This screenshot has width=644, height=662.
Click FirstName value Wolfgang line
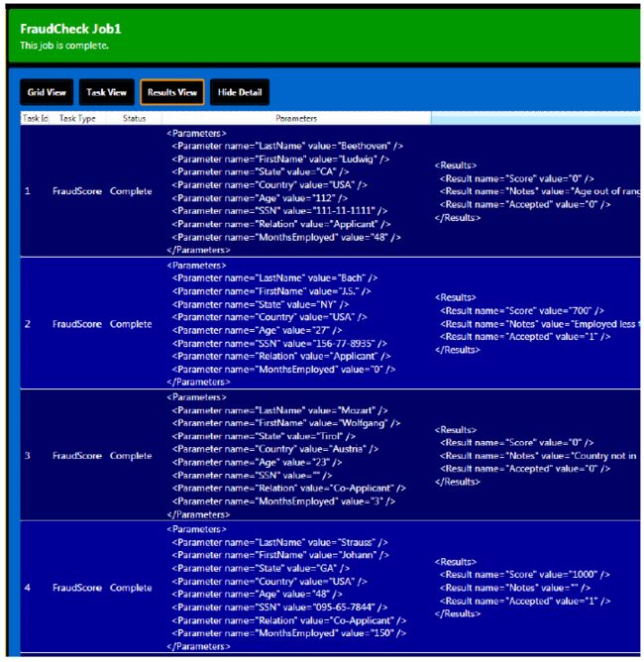point(286,423)
